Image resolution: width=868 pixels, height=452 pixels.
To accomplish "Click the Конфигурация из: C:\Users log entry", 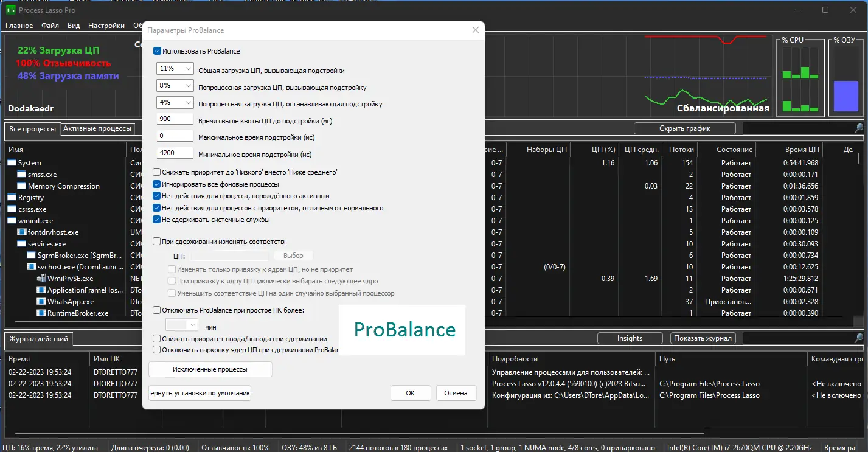I will pyautogui.click(x=571, y=395).
